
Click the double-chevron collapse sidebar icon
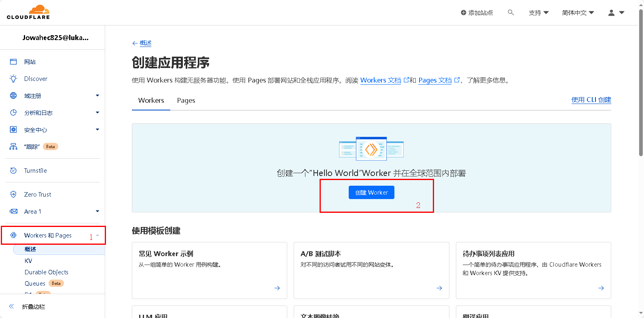point(11,307)
